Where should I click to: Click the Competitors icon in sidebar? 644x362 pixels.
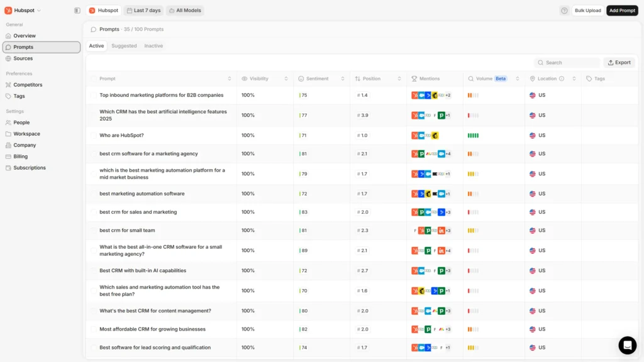8,85
